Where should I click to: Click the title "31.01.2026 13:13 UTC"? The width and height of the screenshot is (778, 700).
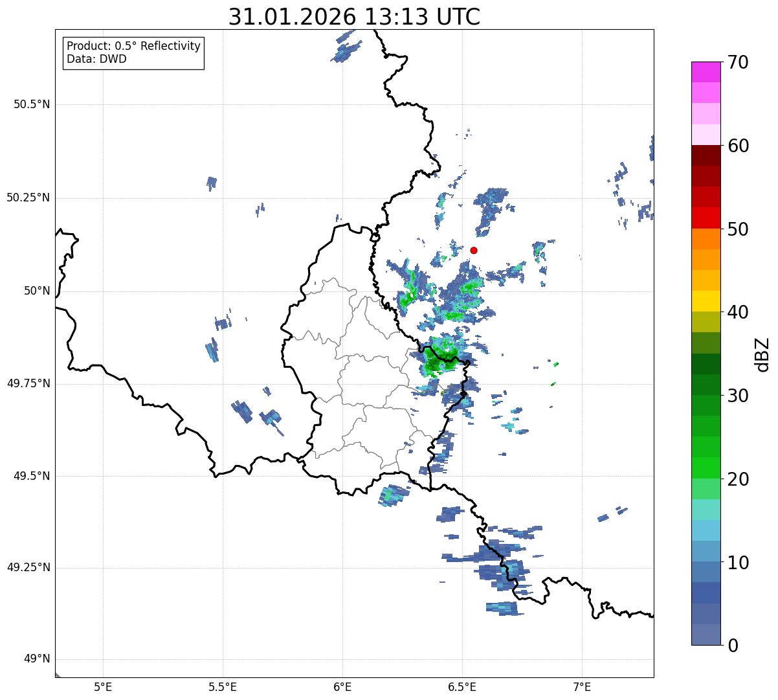354,17
